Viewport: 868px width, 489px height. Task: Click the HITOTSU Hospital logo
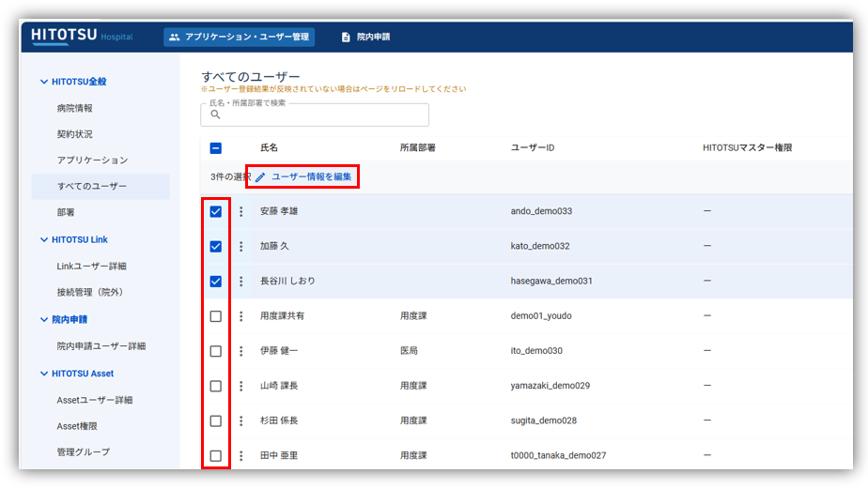pyautogui.click(x=82, y=36)
